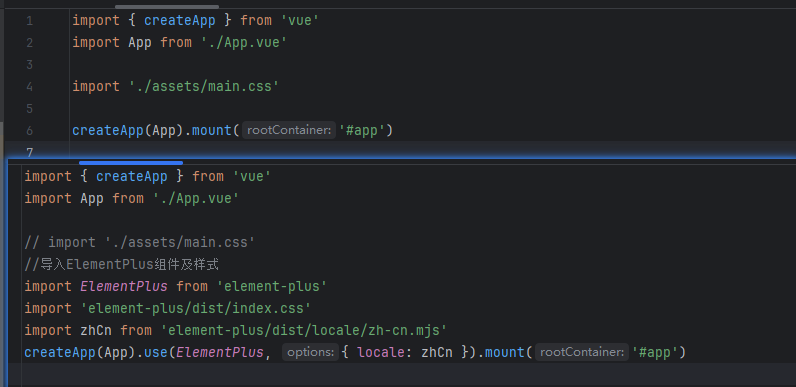The image size is (796, 387).
Task: Click the Chinese comment about ElementPlus
Action: [121, 264]
